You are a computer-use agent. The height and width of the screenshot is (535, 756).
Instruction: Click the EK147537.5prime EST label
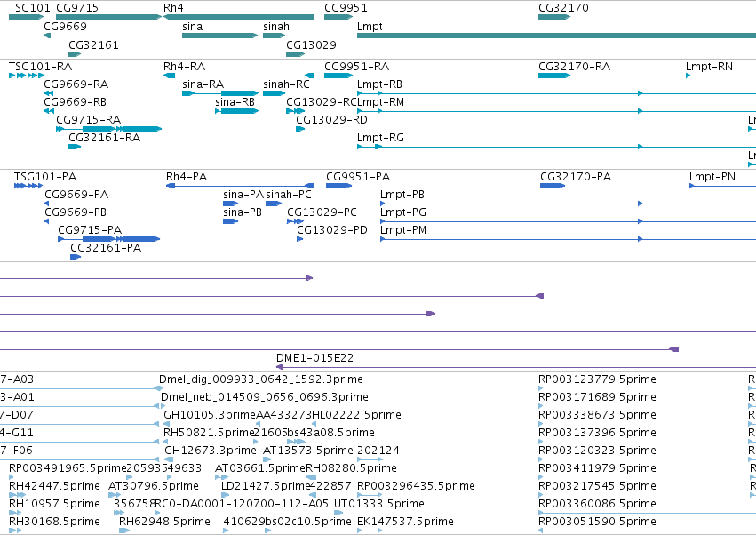point(405,522)
